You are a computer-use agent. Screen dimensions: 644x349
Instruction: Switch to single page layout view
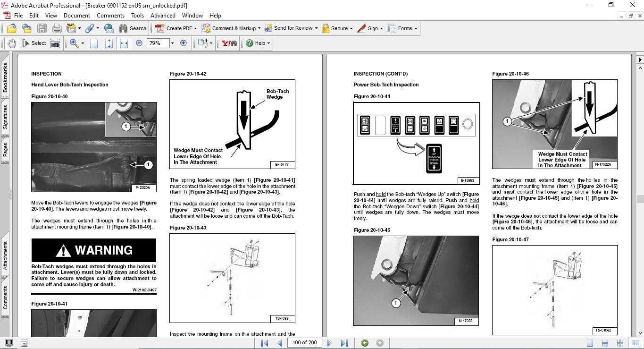590,343
